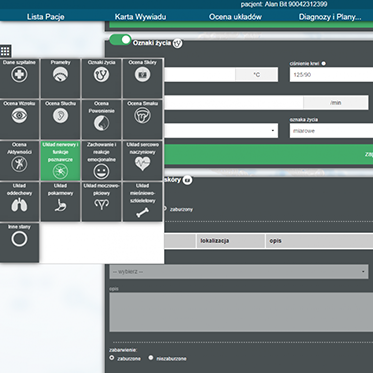
Task: Open the Prametry gauge tile
Action: [60, 78]
